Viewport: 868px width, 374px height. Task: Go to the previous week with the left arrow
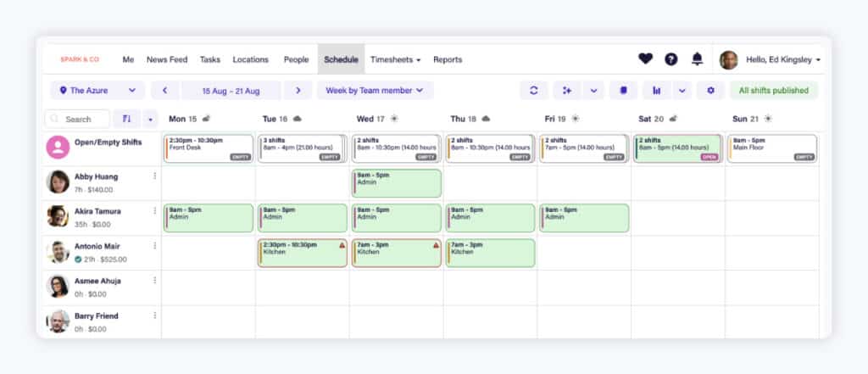click(x=165, y=90)
